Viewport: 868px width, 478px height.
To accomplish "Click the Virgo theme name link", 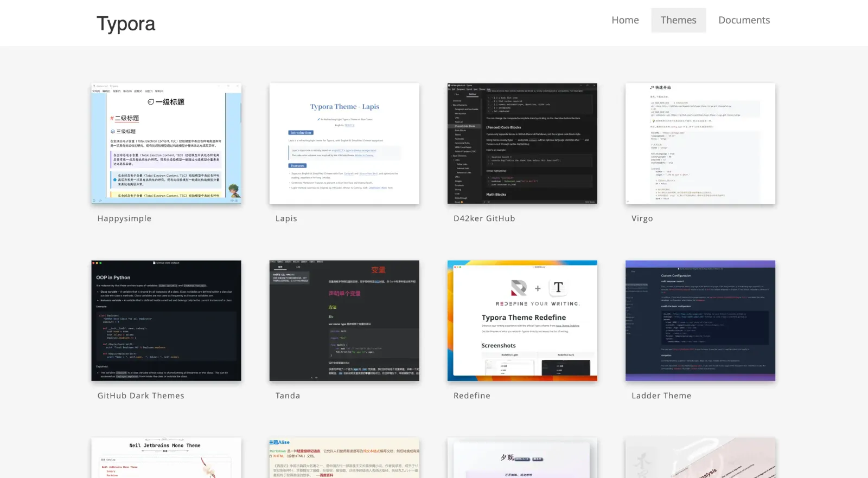I will click(x=642, y=218).
